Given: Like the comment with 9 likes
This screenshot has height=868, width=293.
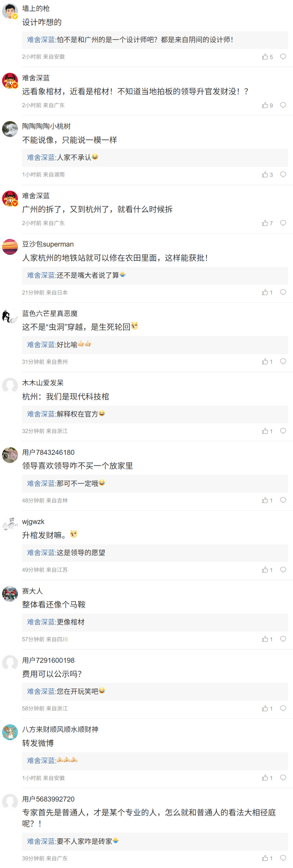Looking at the screenshot, I should click(265, 105).
